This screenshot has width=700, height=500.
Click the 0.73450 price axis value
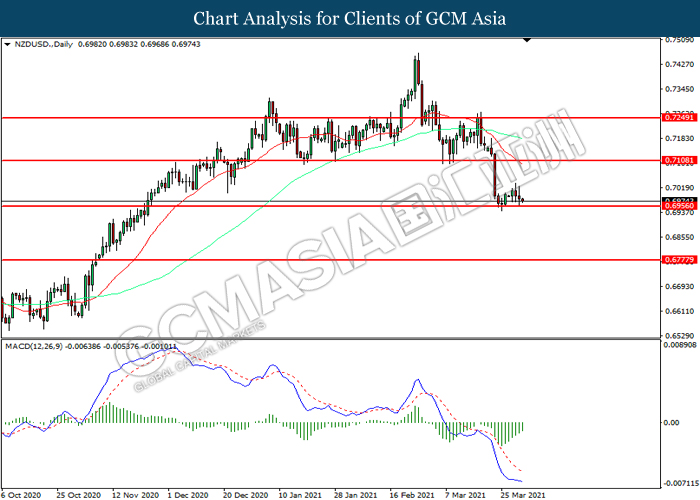click(679, 89)
